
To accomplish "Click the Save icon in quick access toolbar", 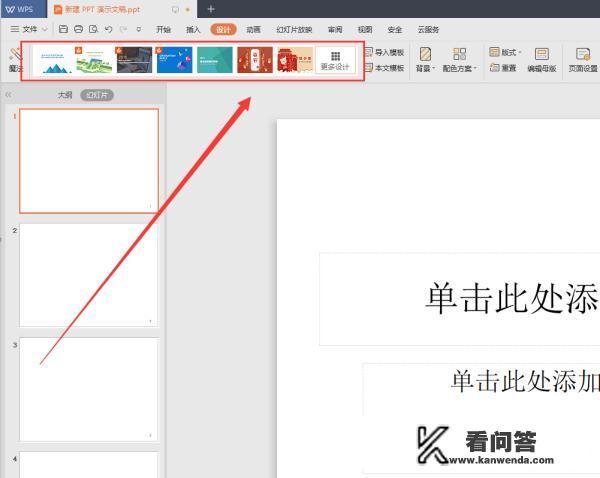I will click(64, 29).
